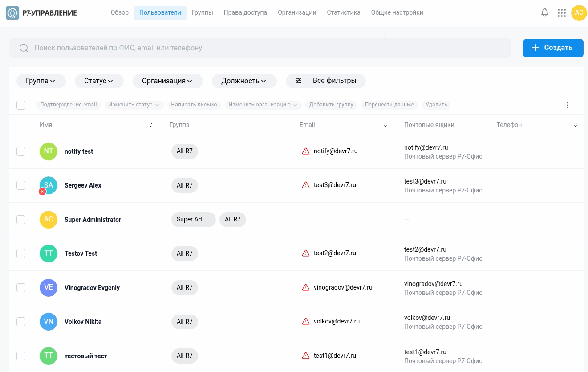Expand the Изменить организацию bulk dropdown
Screen dimensions: 588x372
point(263,105)
